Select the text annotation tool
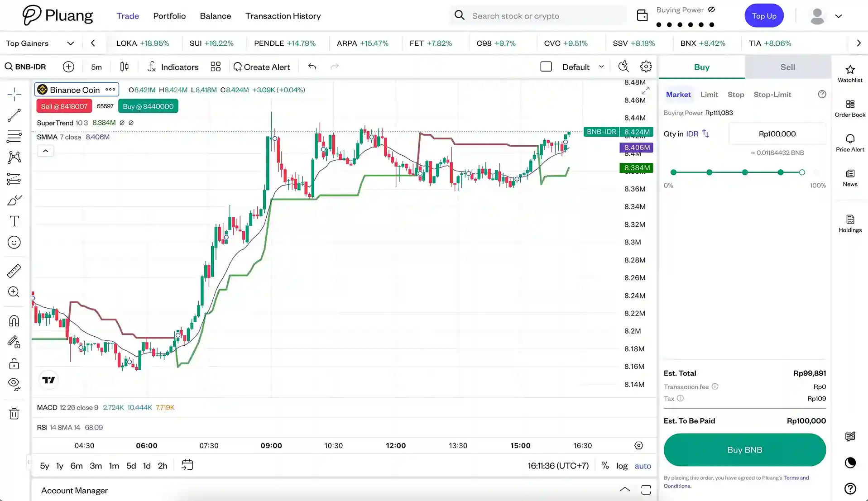The height and width of the screenshot is (501, 868). click(14, 221)
